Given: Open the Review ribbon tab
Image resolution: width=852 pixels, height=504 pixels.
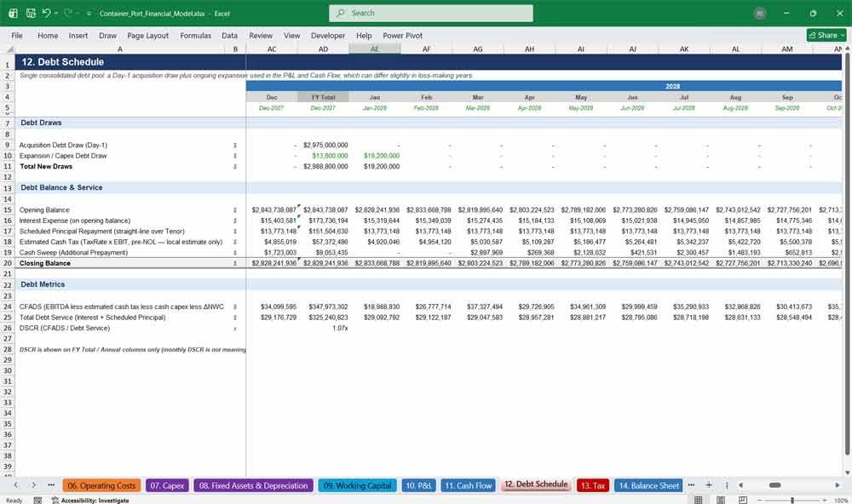Looking at the screenshot, I should pos(261,35).
